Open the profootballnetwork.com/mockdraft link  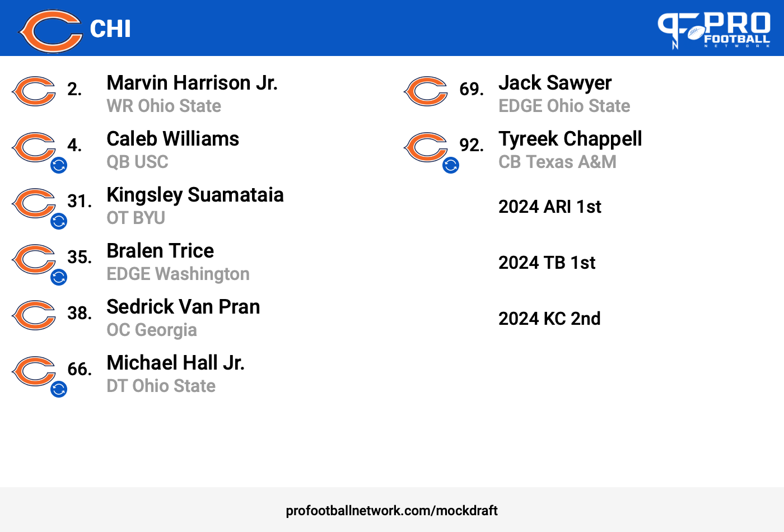[392, 511]
